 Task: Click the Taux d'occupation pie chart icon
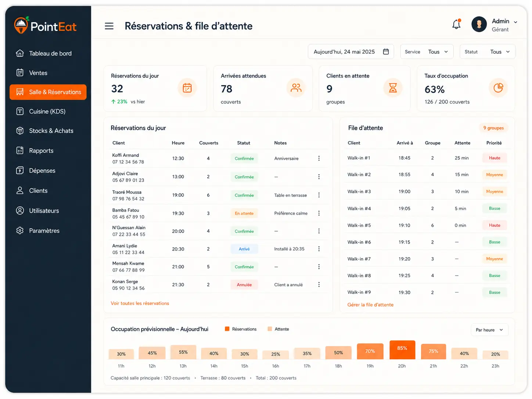tap(498, 88)
